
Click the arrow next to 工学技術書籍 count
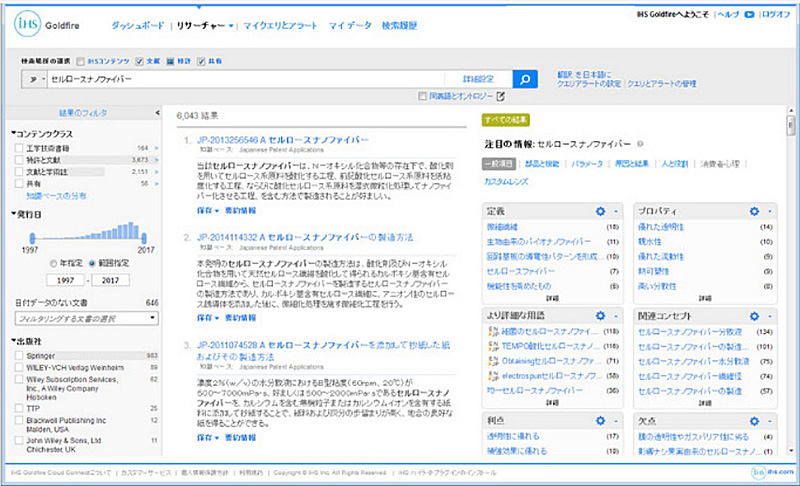click(x=157, y=148)
